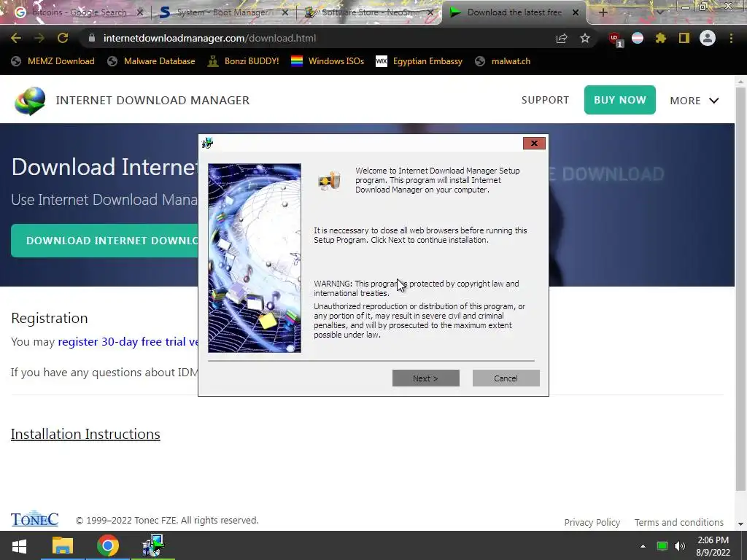This screenshot has height=560, width=747.
Task: Cancel the Internet Download Manager setup
Action: [x=506, y=378]
